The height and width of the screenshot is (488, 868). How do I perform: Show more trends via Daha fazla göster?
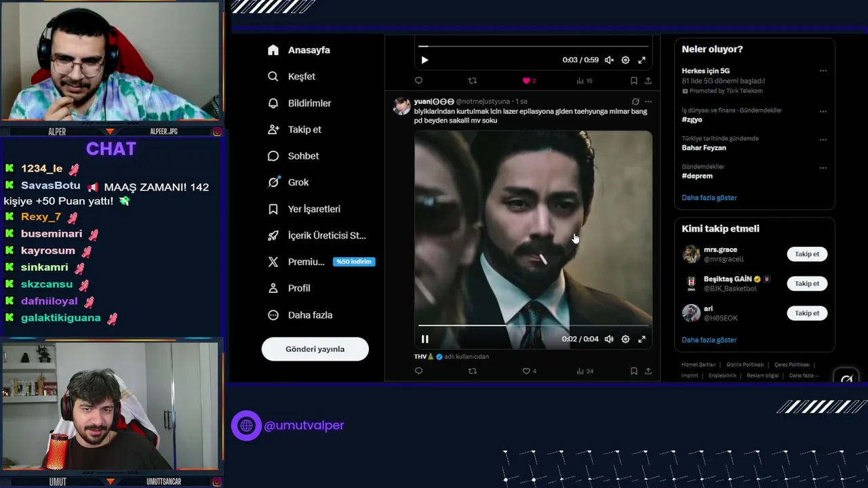(x=709, y=198)
